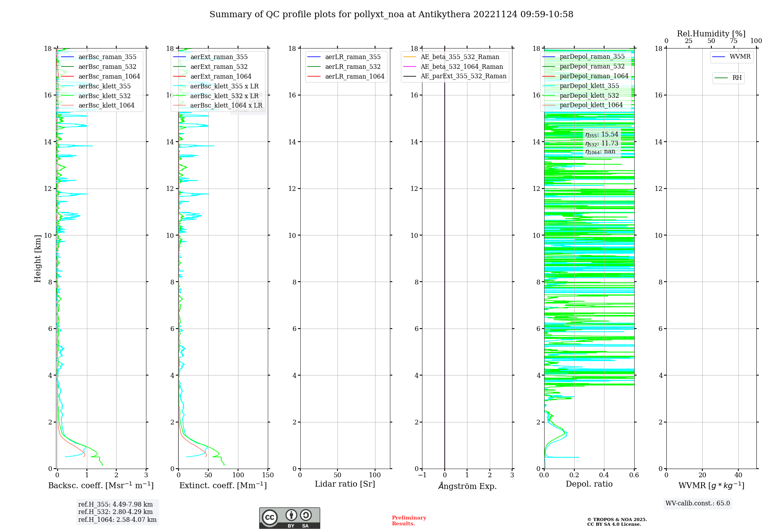Click the WV-calib.const. 65.0 label
Screen dimensions: 783x532
point(697,503)
